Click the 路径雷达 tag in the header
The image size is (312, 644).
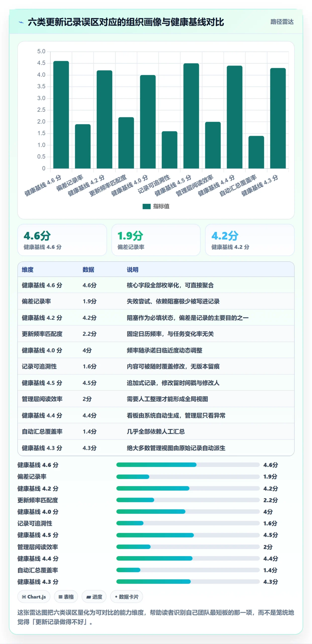282,22
